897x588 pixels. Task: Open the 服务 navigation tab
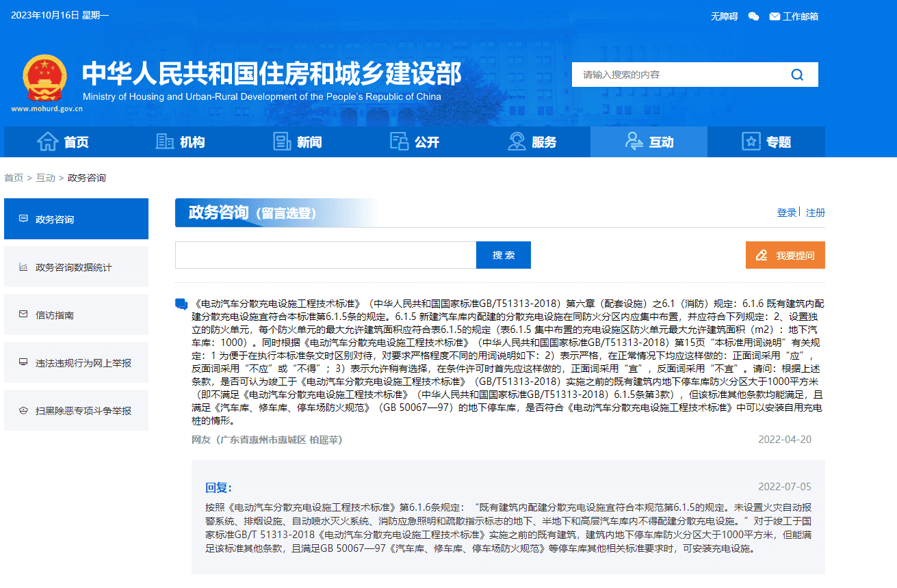click(x=532, y=142)
